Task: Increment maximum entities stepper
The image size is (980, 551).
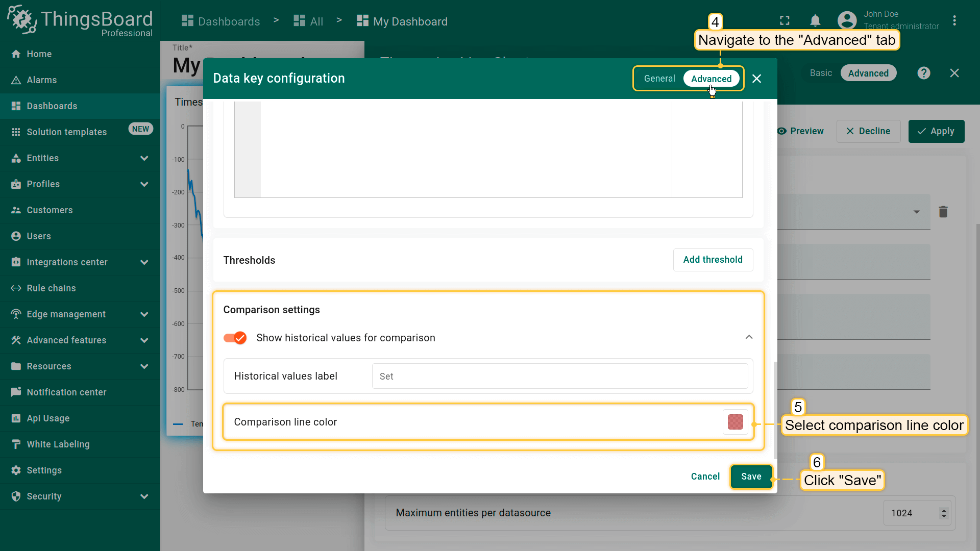Action: tap(944, 510)
